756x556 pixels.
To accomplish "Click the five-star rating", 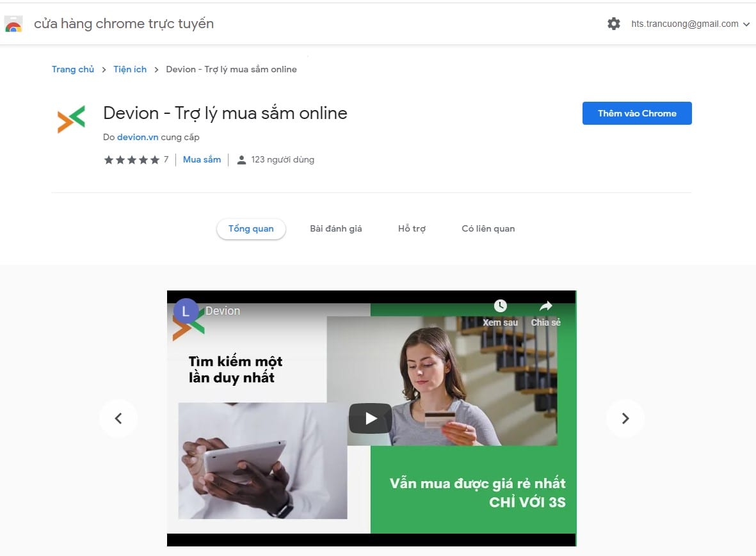I will click(132, 160).
